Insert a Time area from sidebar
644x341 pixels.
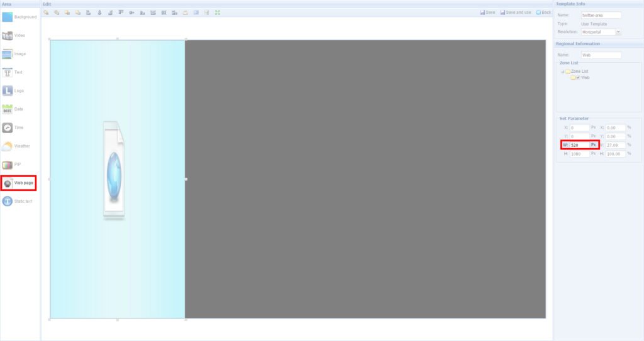coord(18,127)
